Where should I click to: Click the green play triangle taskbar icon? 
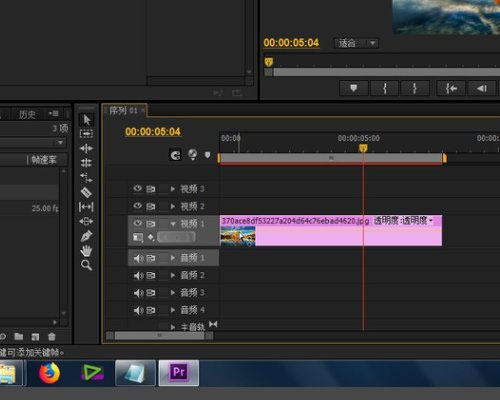pos(92,373)
